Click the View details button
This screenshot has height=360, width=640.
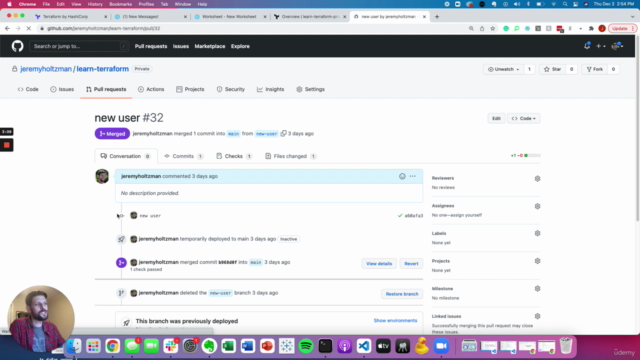click(379, 264)
